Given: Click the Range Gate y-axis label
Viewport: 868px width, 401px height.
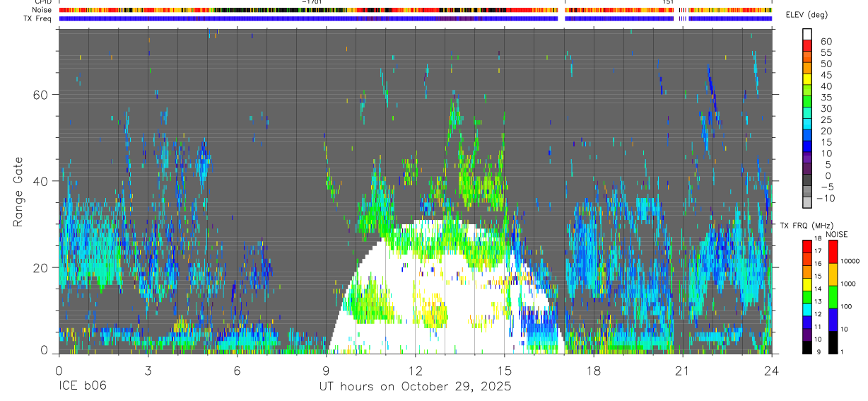Looking at the screenshot, I should 18,191.
